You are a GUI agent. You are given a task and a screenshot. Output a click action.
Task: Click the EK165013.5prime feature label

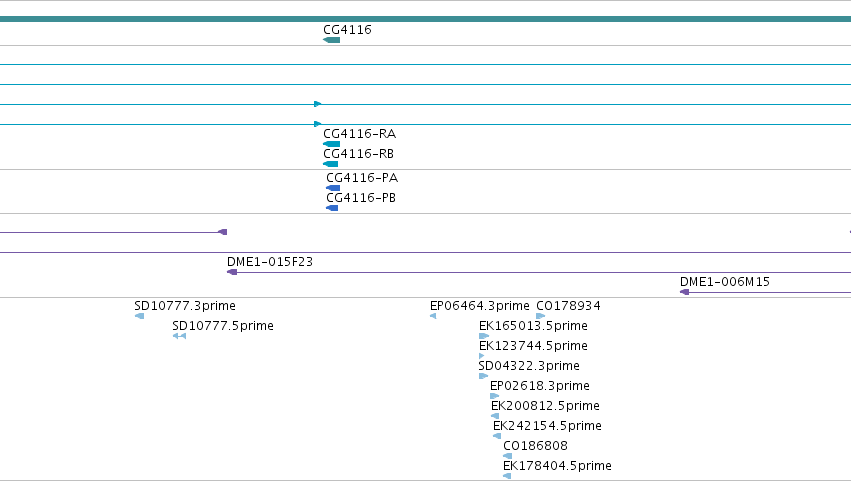tap(533, 326)
